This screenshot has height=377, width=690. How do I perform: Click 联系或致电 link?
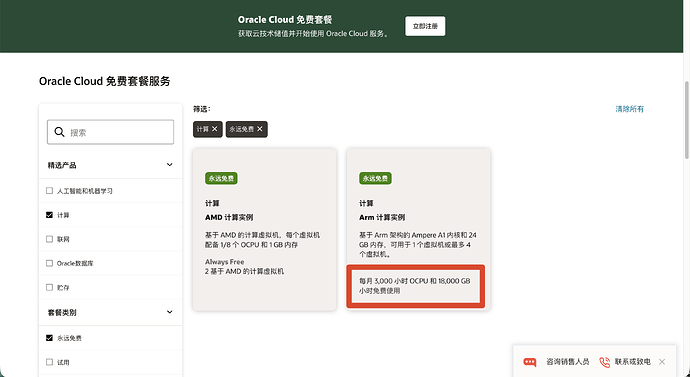[632, 362]
